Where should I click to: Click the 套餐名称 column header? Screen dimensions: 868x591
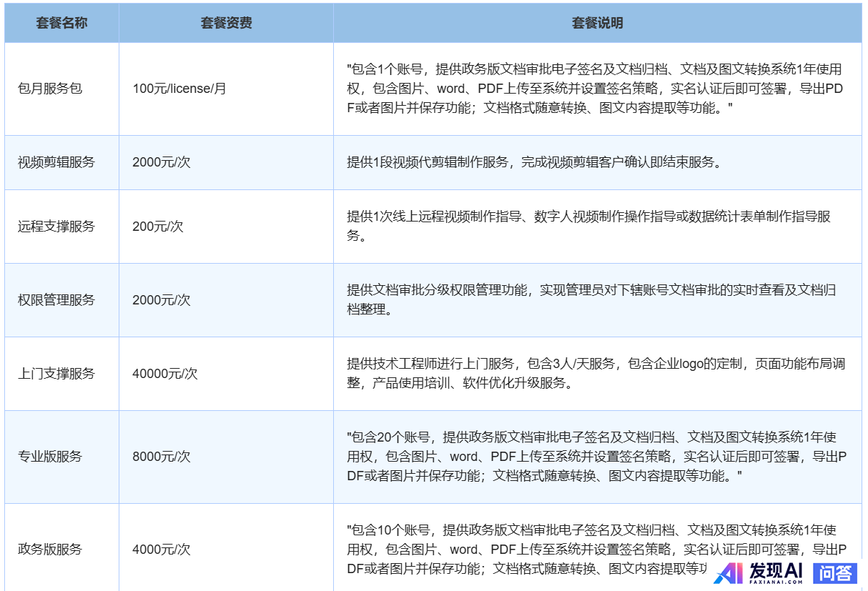pyautogui.click(x=61, y=23)
